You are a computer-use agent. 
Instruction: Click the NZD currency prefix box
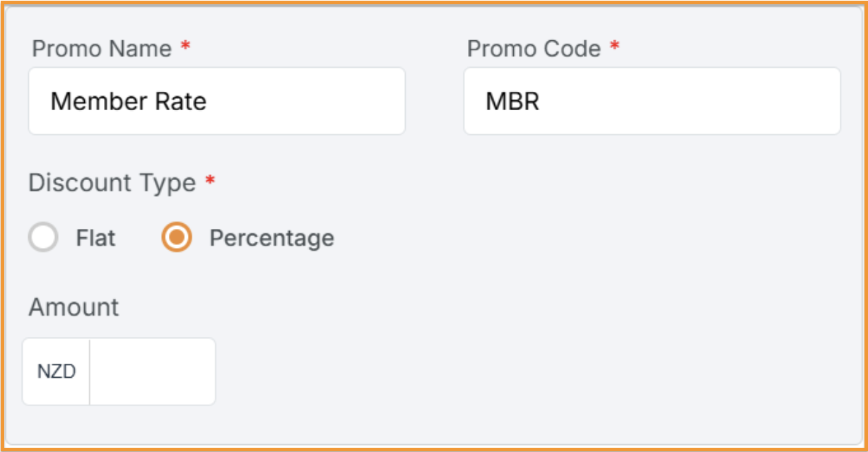56,371
